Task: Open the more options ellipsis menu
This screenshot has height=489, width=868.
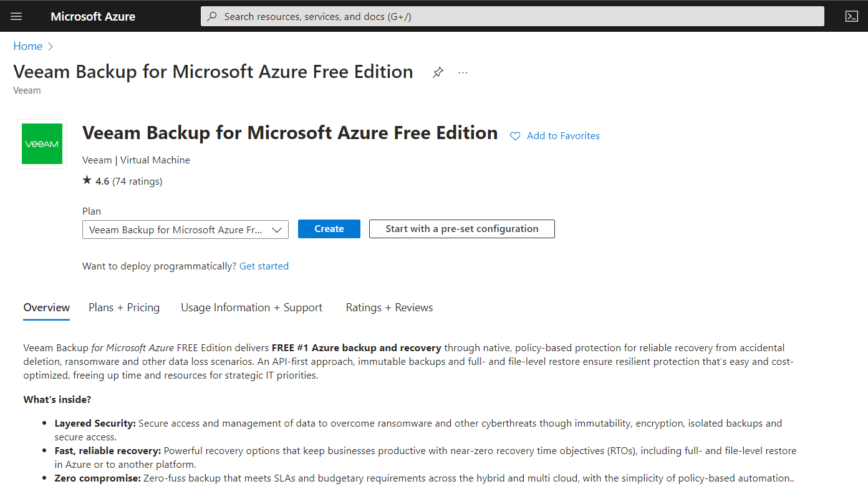Action: point(463,72)
